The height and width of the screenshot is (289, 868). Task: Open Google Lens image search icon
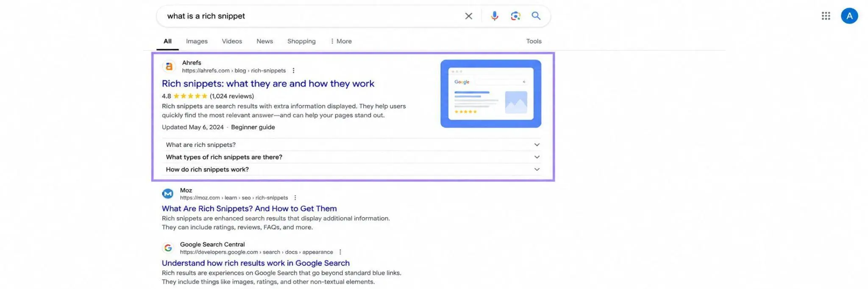tap(515, 16)
